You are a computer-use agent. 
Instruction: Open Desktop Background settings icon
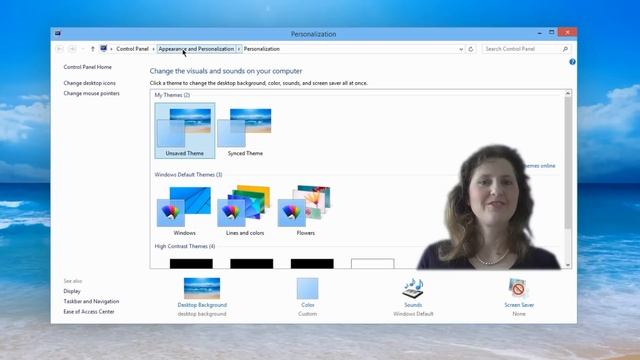(202, 289)
